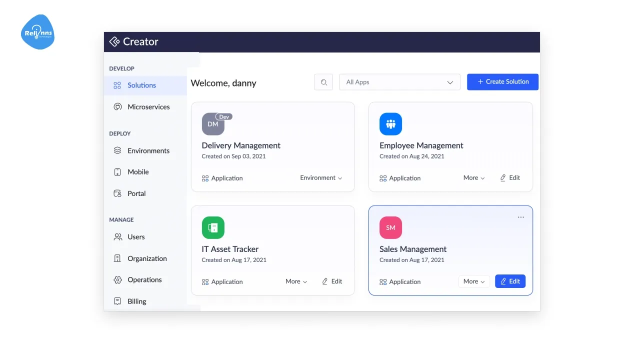Expand the All Apps filter dropdown

[x=399, y=82]
